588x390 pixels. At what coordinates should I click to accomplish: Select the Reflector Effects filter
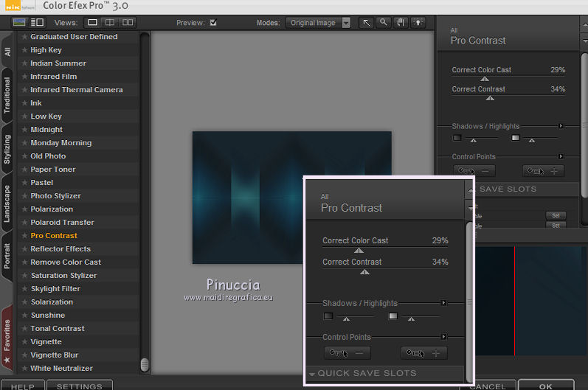60,249
